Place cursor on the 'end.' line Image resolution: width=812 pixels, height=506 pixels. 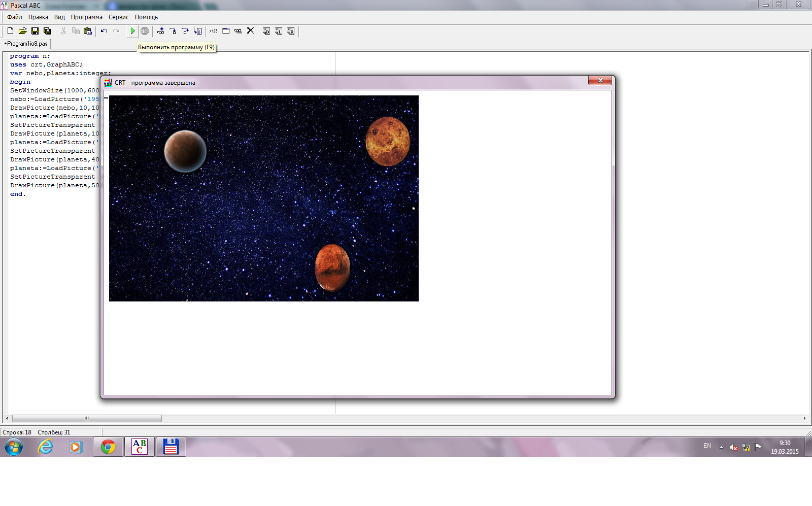click(18, 194)
